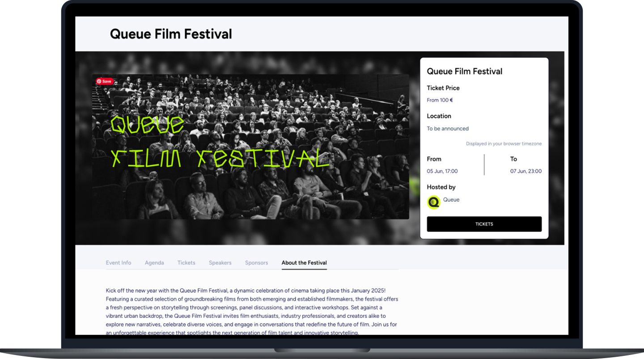Click the festival banner image

click(x=250, y=147)
